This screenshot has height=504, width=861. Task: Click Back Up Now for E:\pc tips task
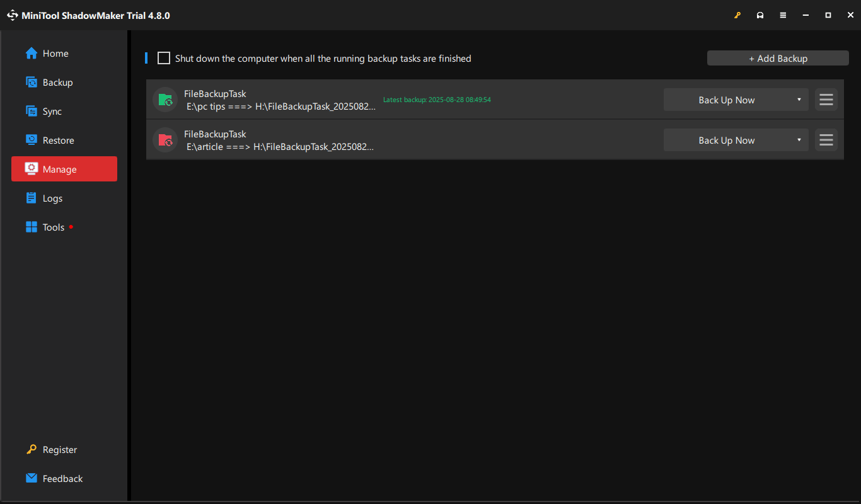click(727, 100)
